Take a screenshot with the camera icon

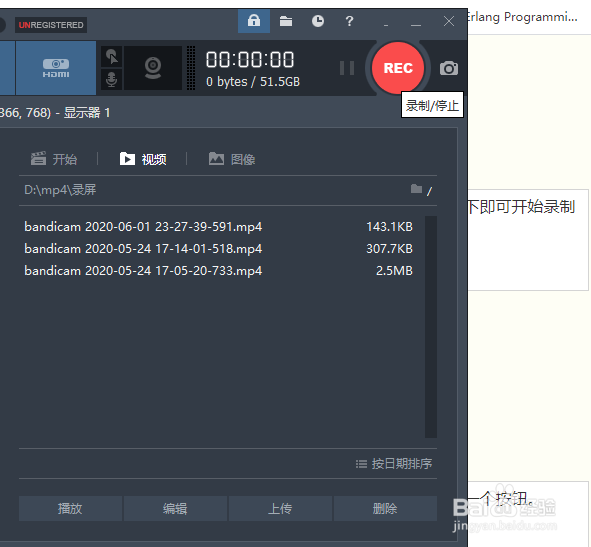tap(449, 68)
